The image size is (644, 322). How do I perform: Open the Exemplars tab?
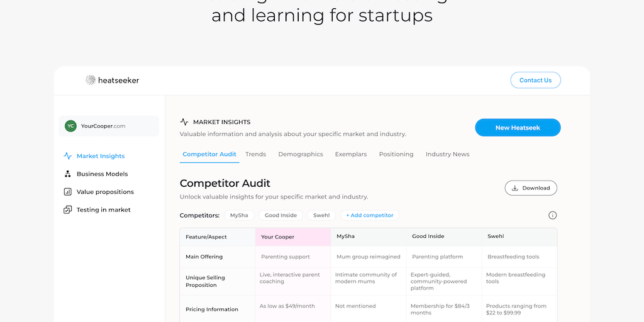tap(351, 154)
